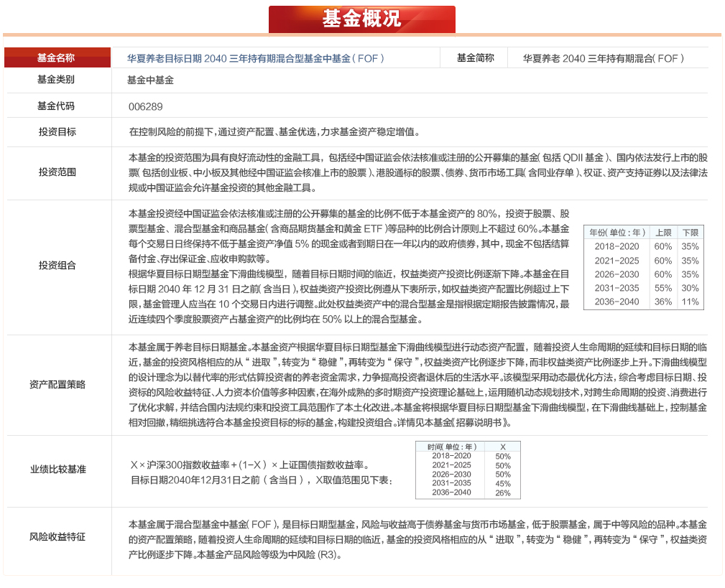
Task: Select the 基金中基金 category value
Action: click(x=150, y=81)
